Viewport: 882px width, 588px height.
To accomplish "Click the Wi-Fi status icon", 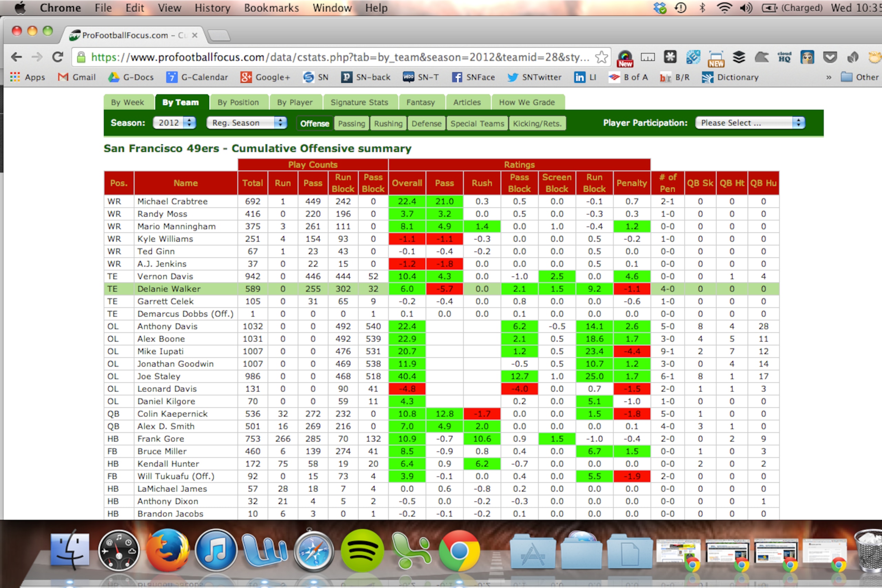I will click(x=725, y=8).
